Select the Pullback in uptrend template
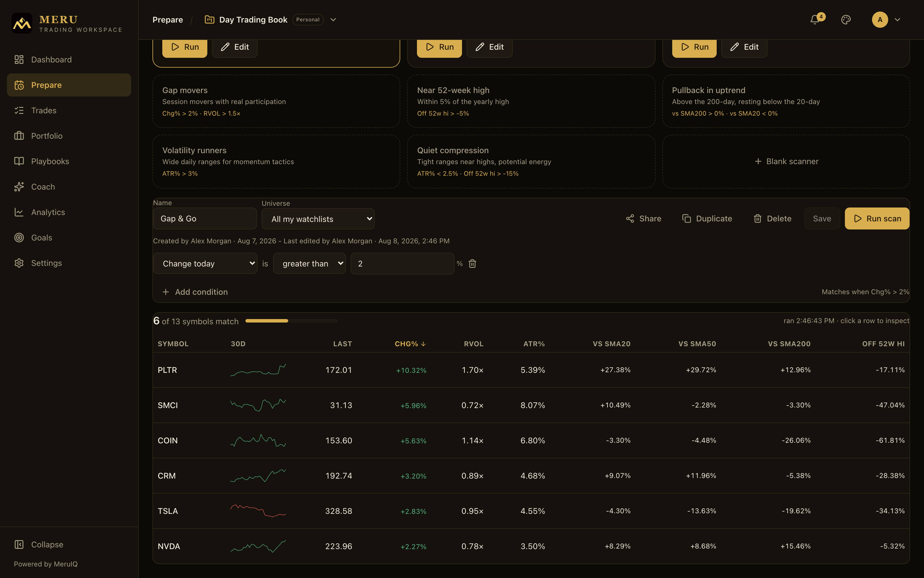This screenshot has height=578, width=924. (786, 101)
